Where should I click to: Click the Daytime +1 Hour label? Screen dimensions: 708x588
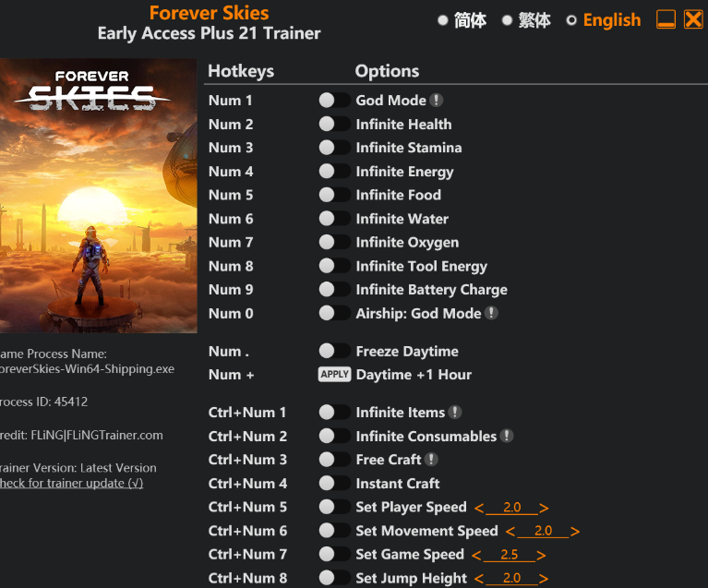pos(414,375)
